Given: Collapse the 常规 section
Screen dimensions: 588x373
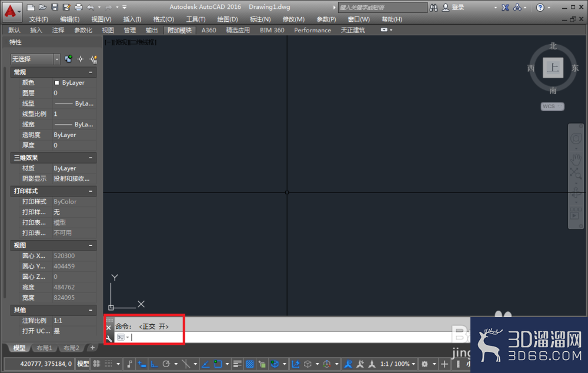Looking at the screenshot, I should 91,72.
